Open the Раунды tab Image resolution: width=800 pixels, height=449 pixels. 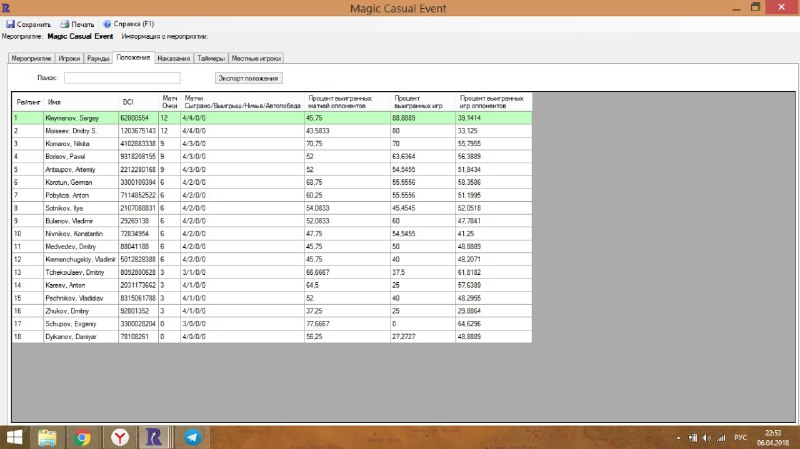tap(98, 58)
